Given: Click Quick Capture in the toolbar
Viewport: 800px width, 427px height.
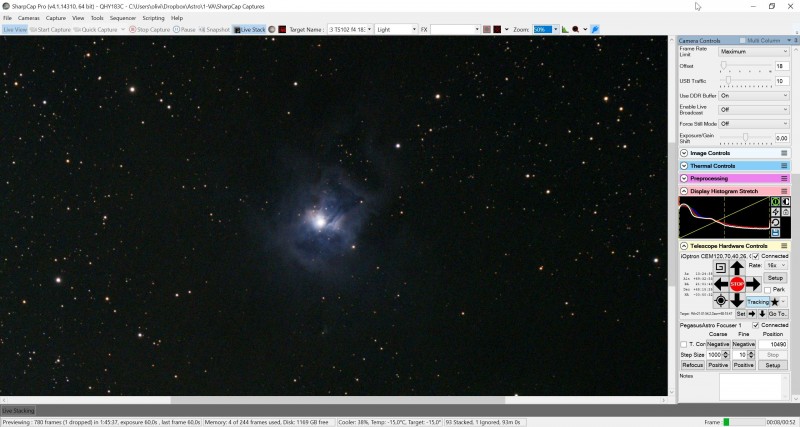Looking at the screenshot, I should pos(95,30).
